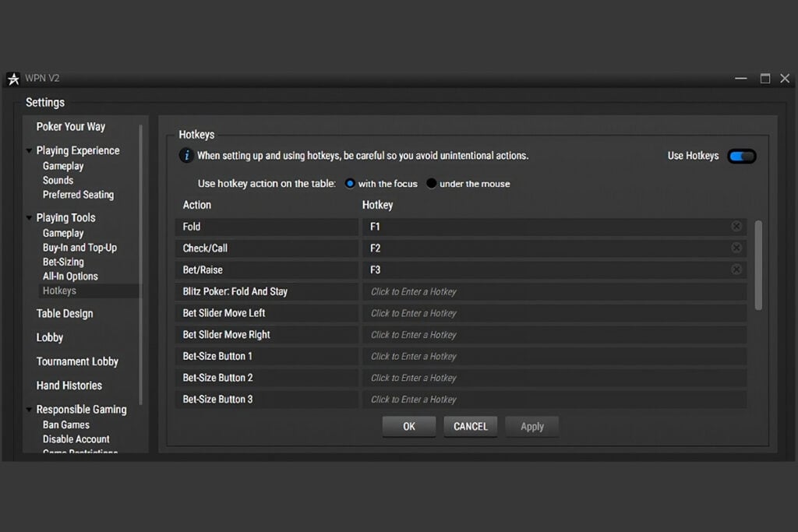Select the 'with the focus' radio option
The width and height of the screenshot is (798, 532).
(350, 184)
